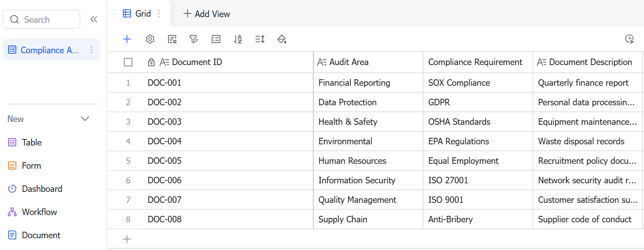Image resolution: width=644 pixels, height=250 pixels.
Task: Click the SOX Compliance cell
Action: point(478,83)
